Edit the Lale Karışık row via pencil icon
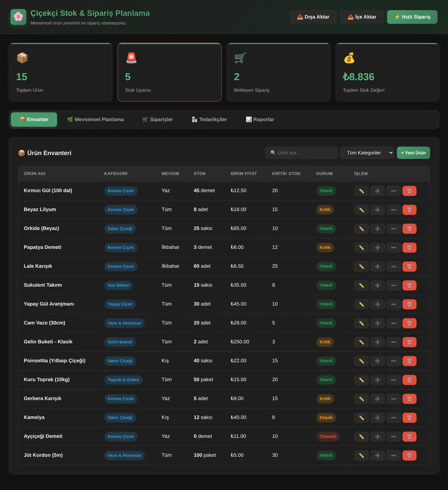The image size is (448, 490). 361,267
